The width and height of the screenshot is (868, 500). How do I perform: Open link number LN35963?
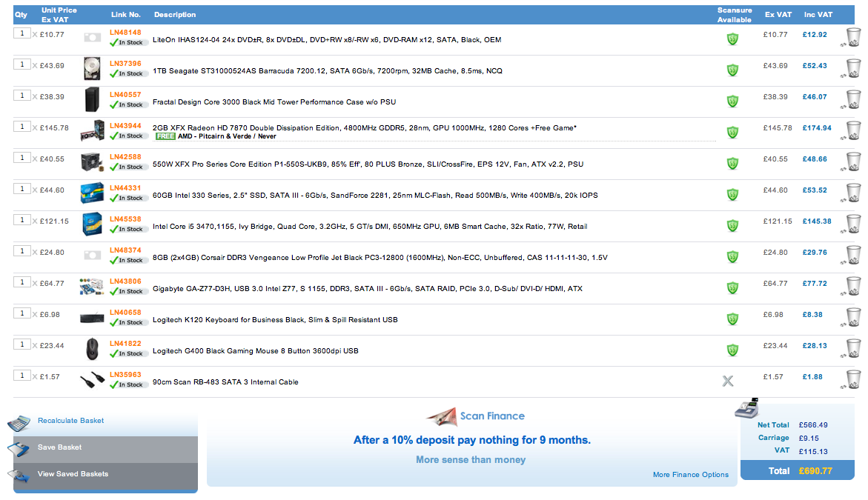tap(126, 375)
